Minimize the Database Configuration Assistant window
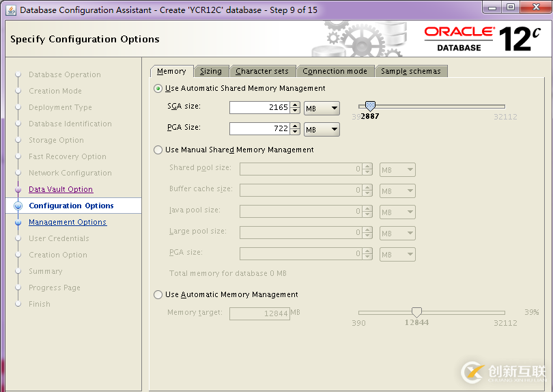Image resolution: width=553 pixels, height=392 pixels. [x=493, y=7]
